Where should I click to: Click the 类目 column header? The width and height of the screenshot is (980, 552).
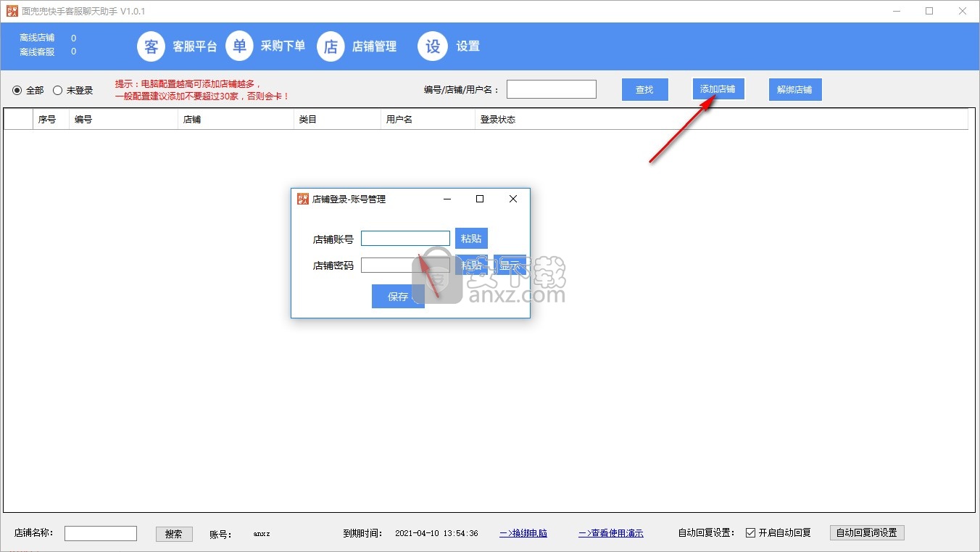point(337,120)
